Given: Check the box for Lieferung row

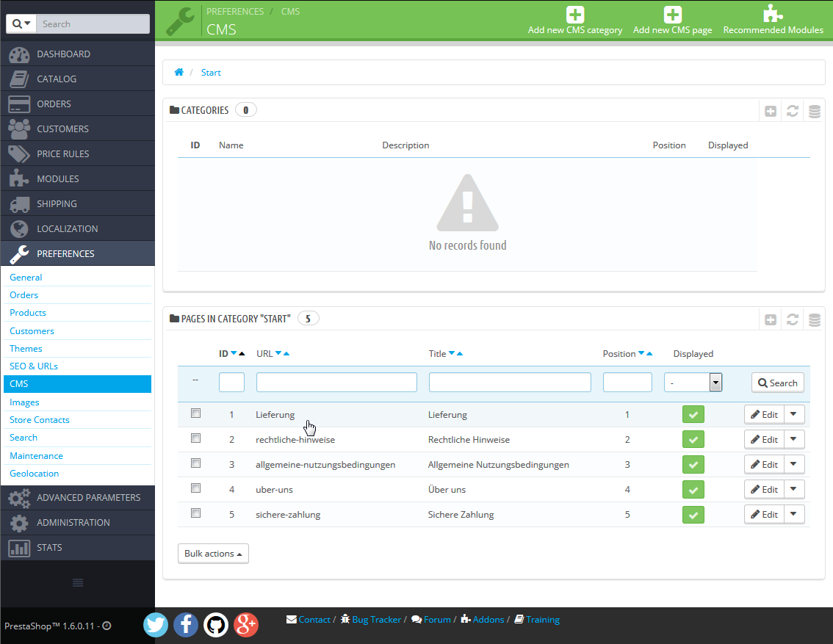Looking at the screenshot, I should click(195, 413).
